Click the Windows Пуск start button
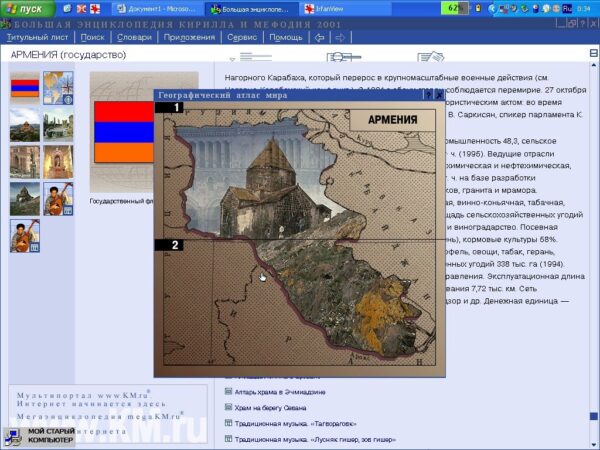Viewport: 600px width, 450px height. (25, 8)
